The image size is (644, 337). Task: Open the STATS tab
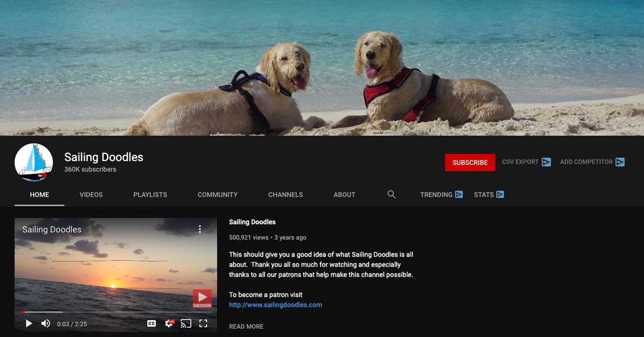pyautogui.click(x=489, y=195)
